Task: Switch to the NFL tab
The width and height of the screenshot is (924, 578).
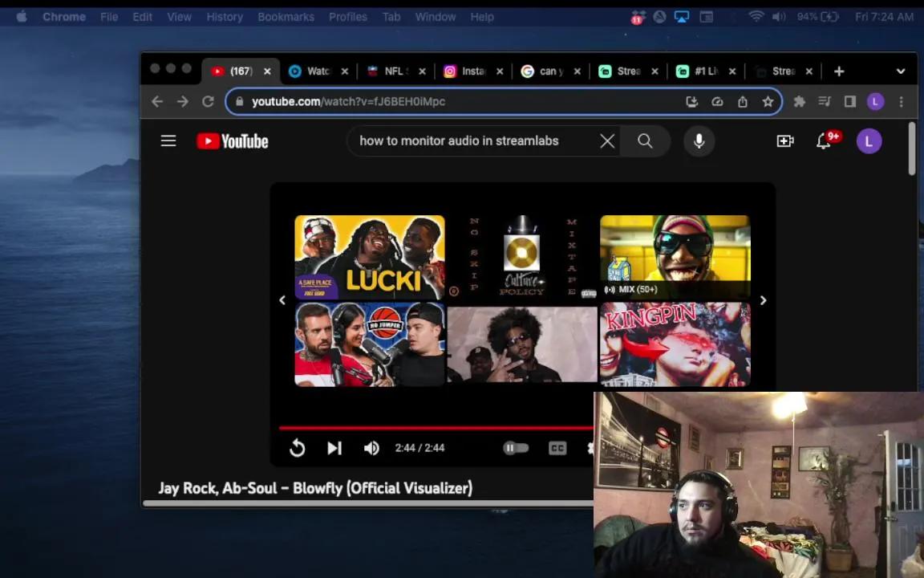Action: 396,71
